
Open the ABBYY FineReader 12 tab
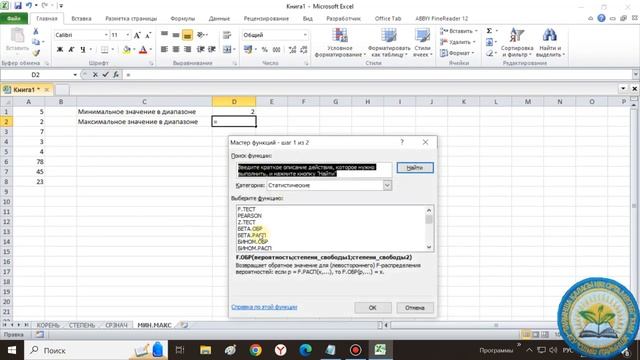point(442,19)
